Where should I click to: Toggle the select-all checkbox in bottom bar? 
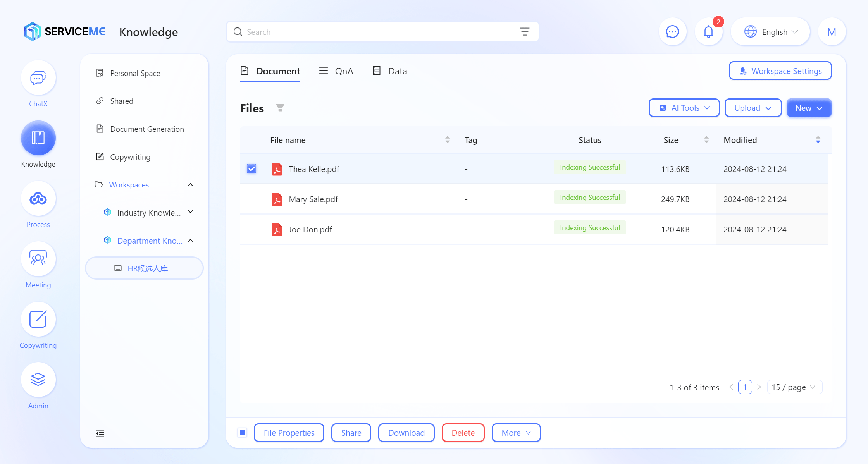pos(242,433)
